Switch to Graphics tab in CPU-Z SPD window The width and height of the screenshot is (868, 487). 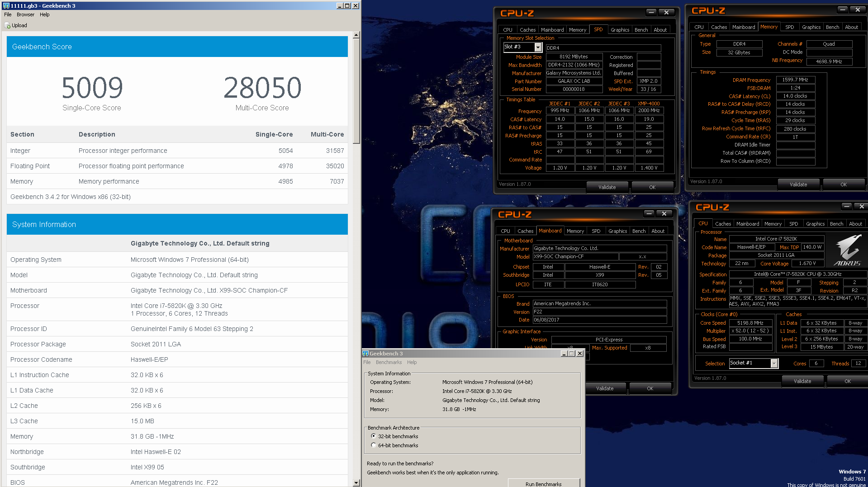click(620, 30)
